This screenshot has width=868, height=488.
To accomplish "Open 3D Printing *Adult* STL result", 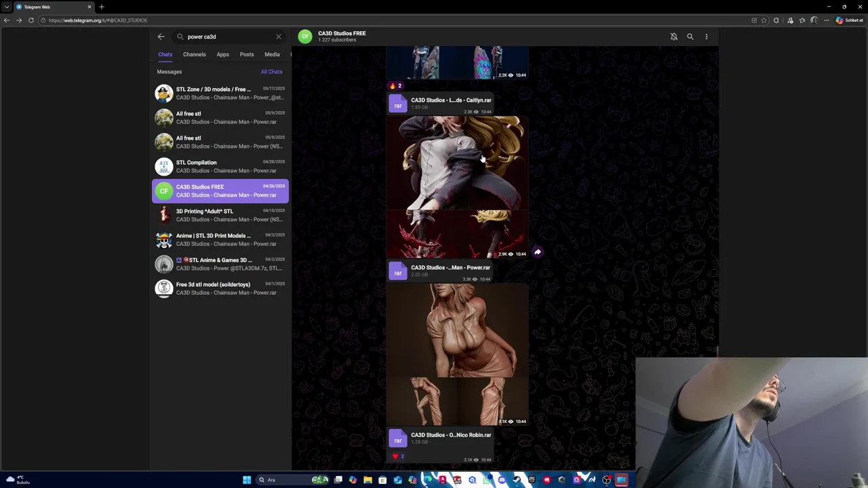I will click(x=220, y=215).
